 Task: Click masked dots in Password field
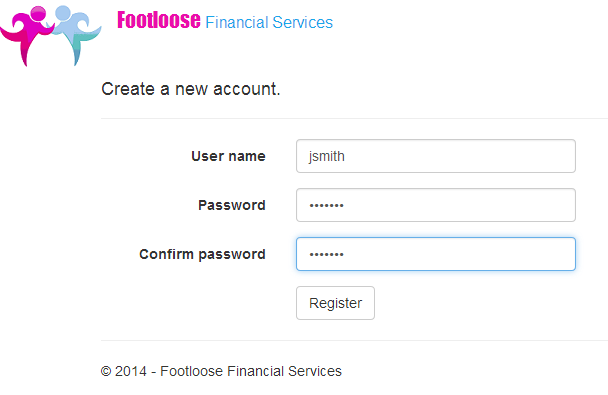[326, 205]
